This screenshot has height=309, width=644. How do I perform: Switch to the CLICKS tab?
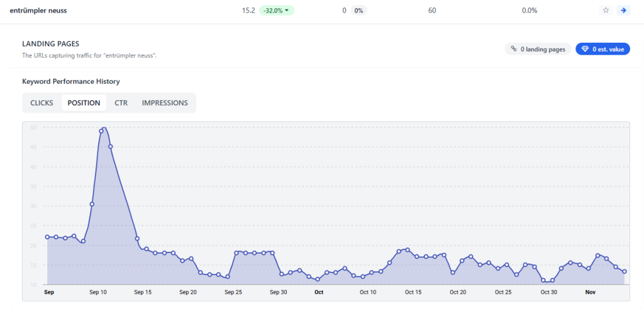pyautogui.click(x=42, y=103)
